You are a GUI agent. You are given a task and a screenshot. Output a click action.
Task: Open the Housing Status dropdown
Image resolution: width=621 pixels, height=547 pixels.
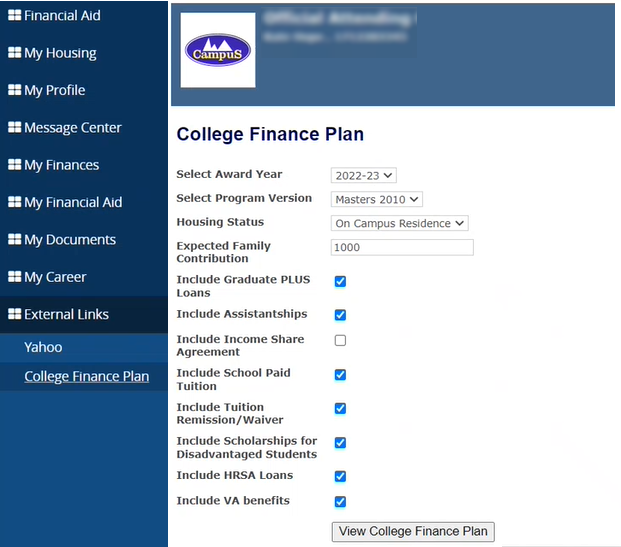pos(400,223)
